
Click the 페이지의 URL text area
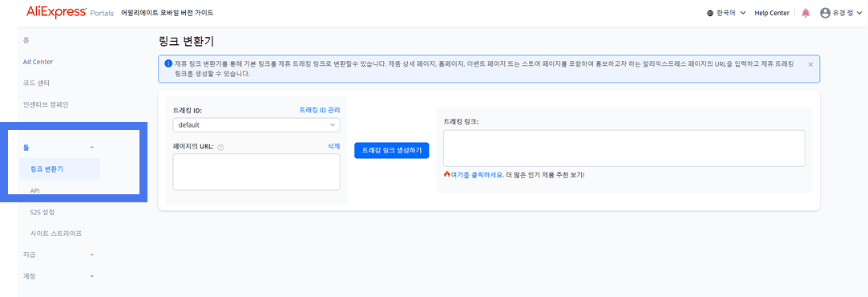[256, 172]
